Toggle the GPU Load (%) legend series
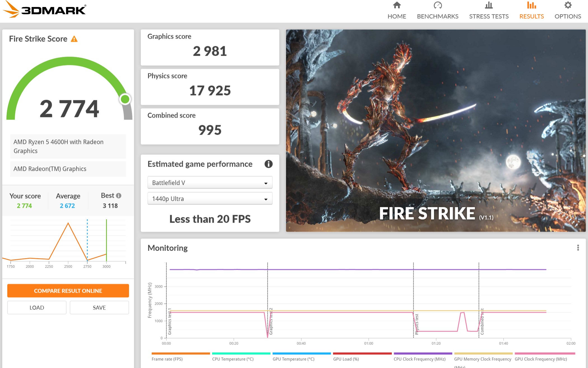 (346, 359)
